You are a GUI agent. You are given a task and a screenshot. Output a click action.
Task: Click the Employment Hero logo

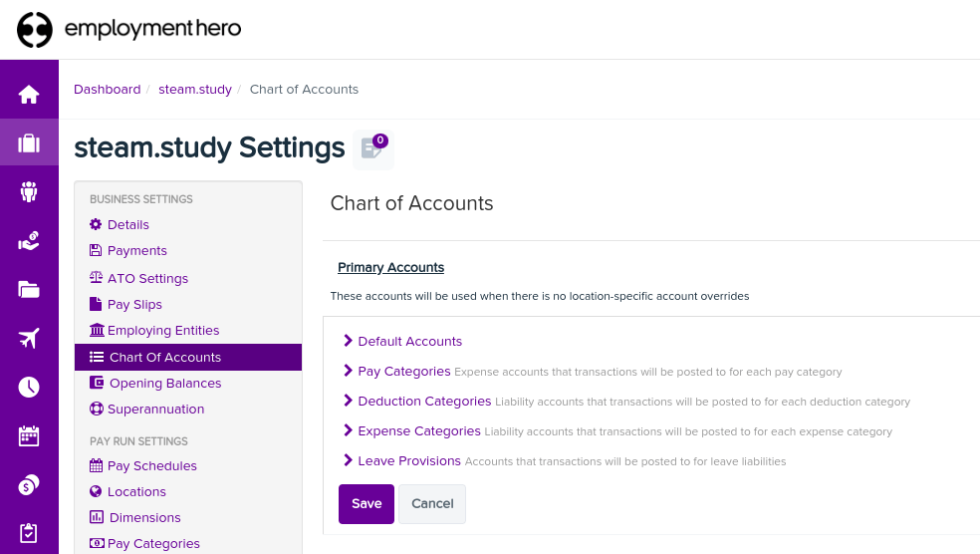tap(129, 29)
